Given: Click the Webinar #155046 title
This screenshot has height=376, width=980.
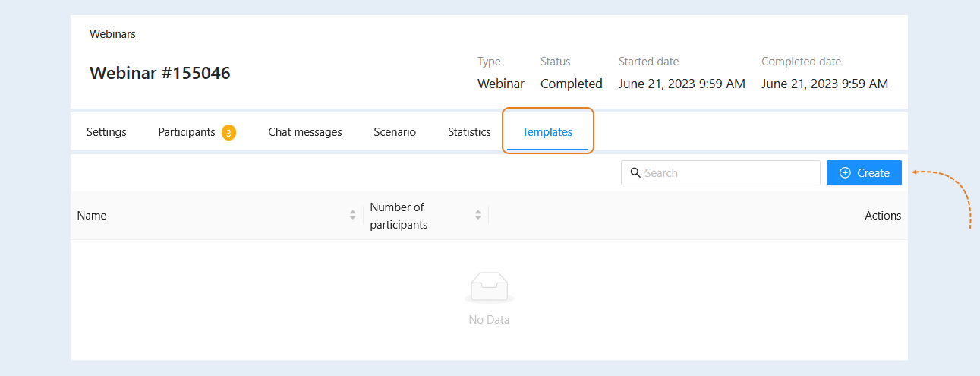Looking at the screenshot, I should [x=160, y=73].
